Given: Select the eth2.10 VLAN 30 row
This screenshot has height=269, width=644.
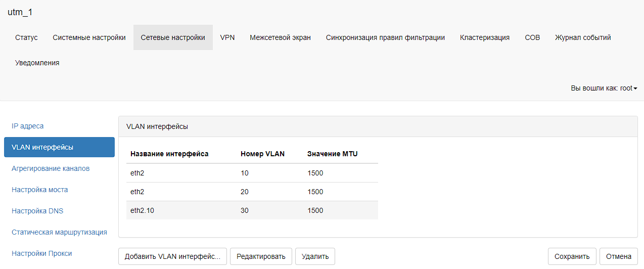Looking at the screenshot, I should pyautogui.click(x=252, y=210).
